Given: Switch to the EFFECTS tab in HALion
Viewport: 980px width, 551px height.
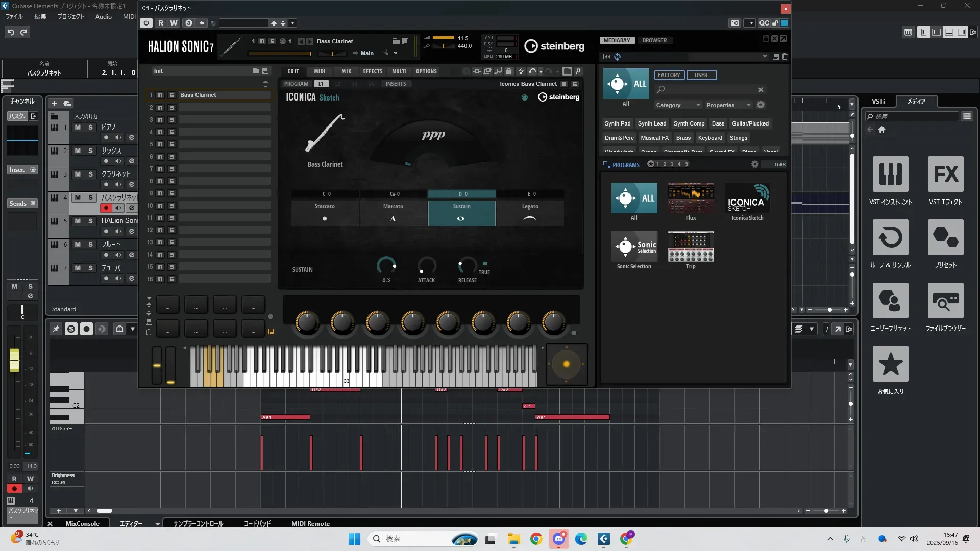Looking at the screenshot, I should 373,71.
